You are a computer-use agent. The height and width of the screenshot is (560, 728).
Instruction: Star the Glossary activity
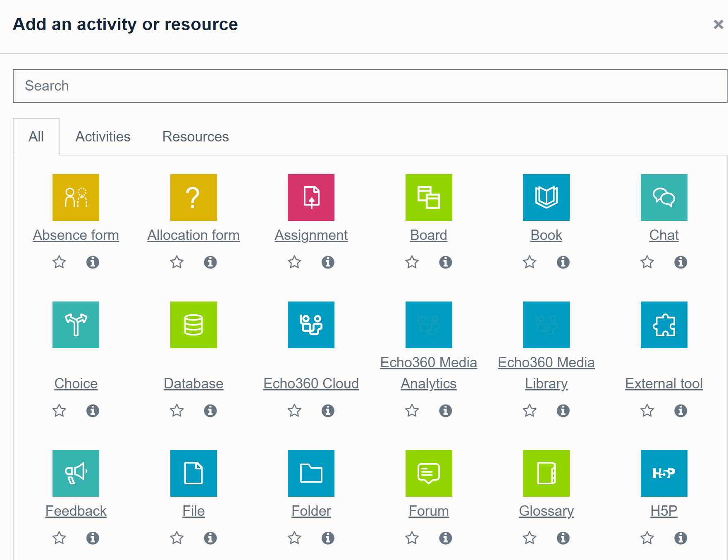coord(530,538)
